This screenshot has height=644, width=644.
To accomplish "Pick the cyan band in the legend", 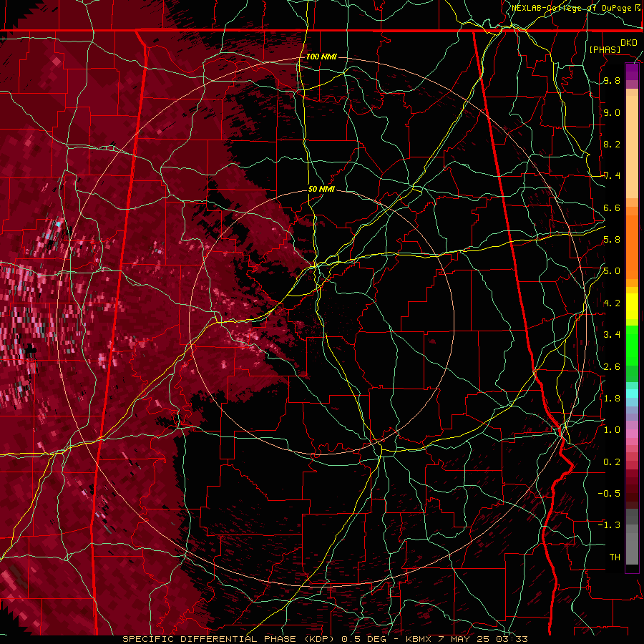I will [x=632, y=394].
